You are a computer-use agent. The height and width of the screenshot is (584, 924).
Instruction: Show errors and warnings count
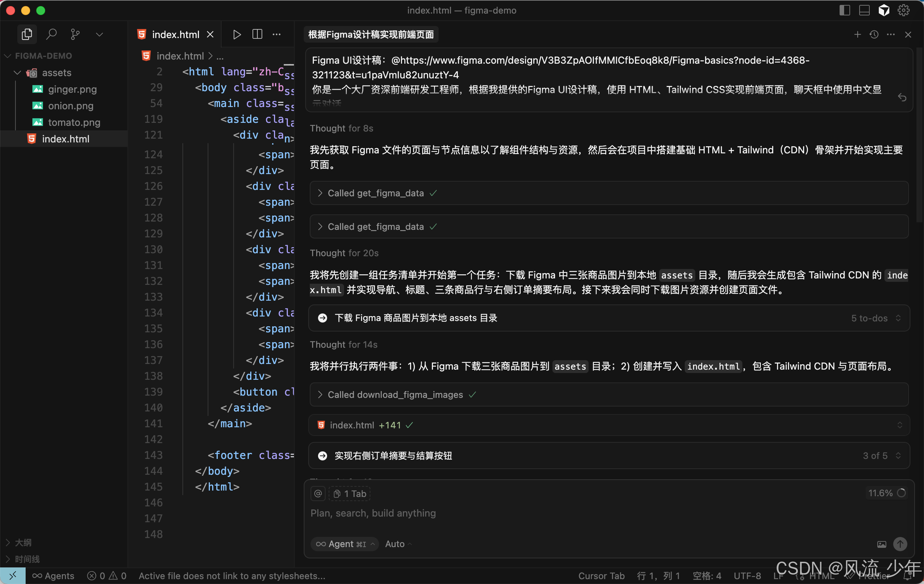(107, 576)
